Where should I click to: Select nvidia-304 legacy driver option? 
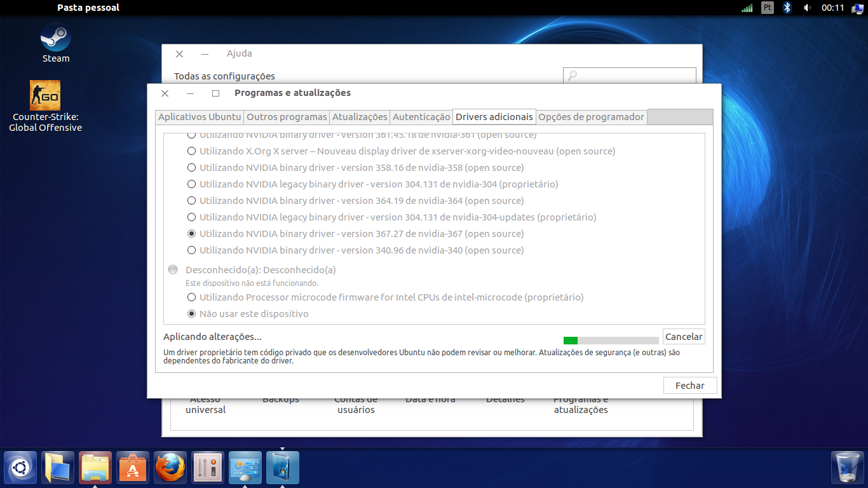pos(372,184)
